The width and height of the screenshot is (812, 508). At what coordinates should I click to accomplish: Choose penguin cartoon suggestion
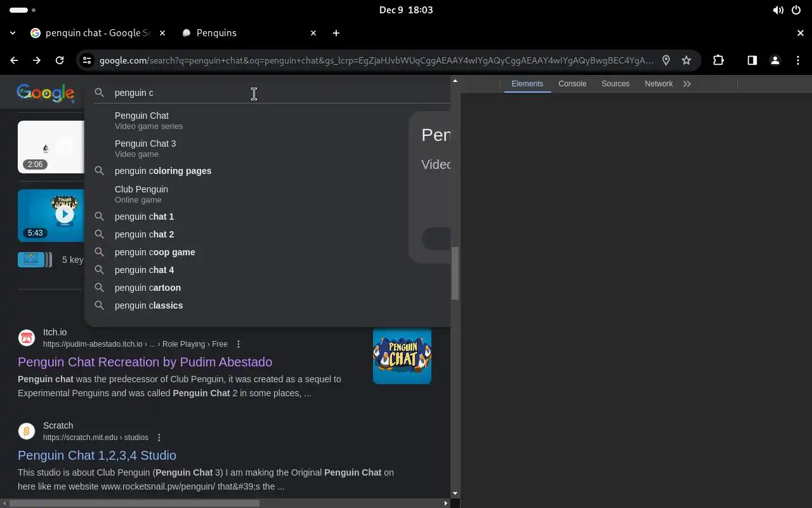[267, 288]
